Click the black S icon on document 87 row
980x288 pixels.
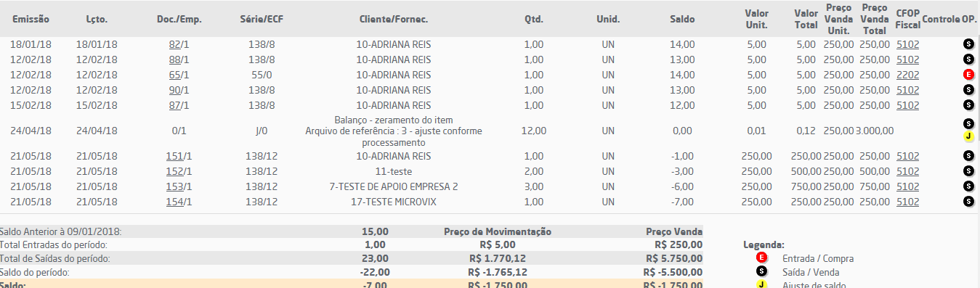968,105
